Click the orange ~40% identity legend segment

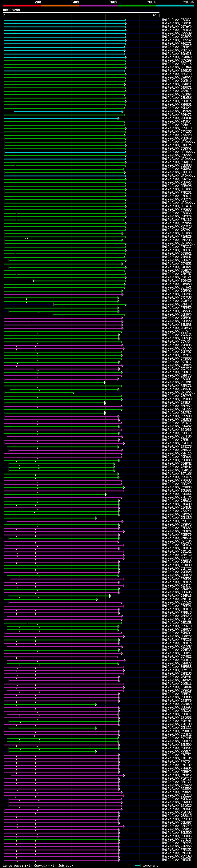[60, 6]
